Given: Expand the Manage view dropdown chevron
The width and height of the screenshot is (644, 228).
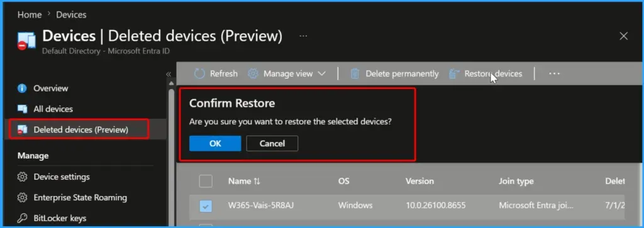Looking at the screenshot, I should click(322, 74).
